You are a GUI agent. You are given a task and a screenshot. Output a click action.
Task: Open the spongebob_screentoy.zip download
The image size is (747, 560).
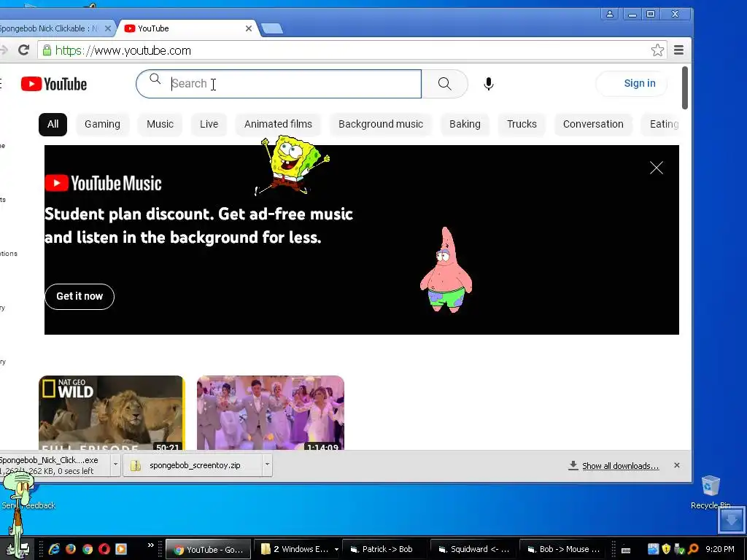pos(193,465)
